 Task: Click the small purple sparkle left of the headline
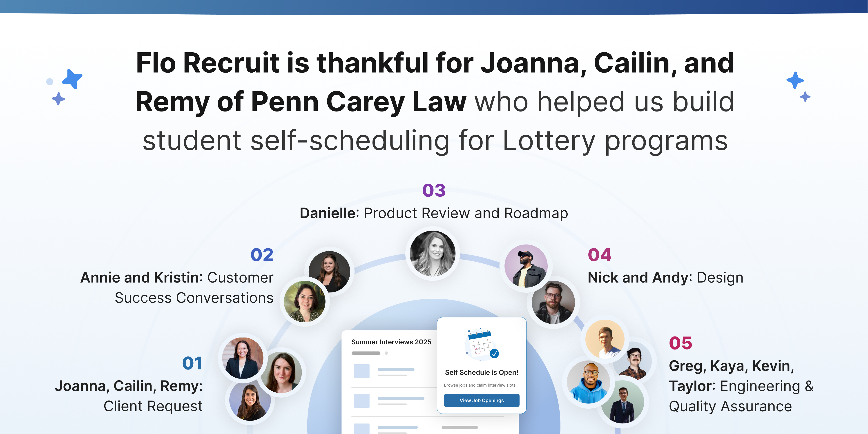[58, 99]
